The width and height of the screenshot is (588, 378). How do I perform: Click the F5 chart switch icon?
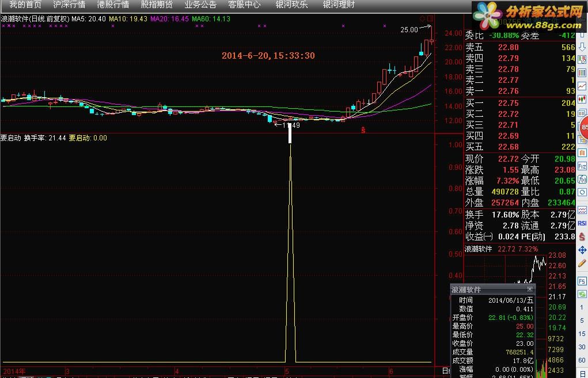point(582,281)
